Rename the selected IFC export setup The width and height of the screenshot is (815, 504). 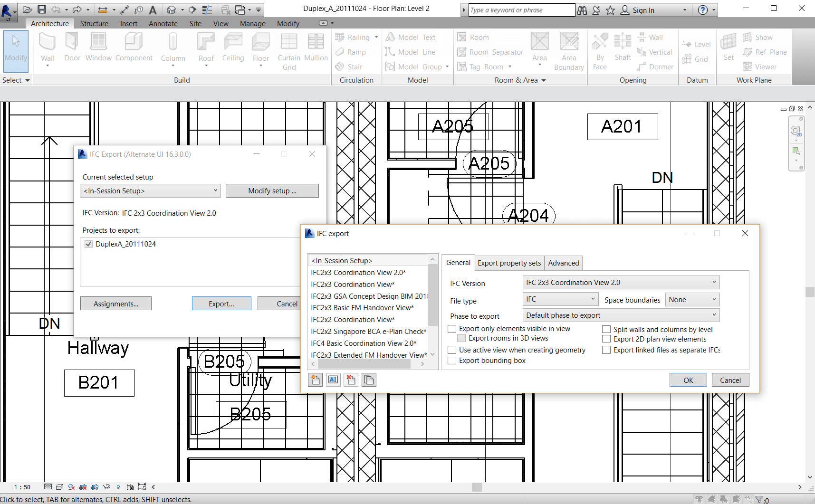[x=333, y=380]
